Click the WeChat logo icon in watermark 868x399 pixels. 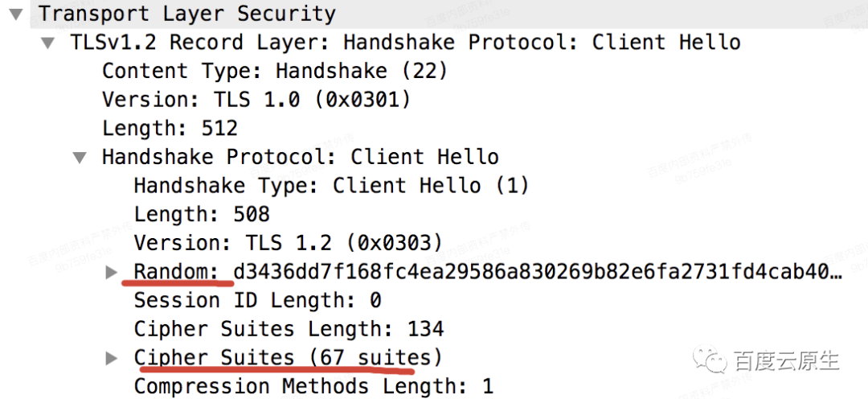[710, 359]
